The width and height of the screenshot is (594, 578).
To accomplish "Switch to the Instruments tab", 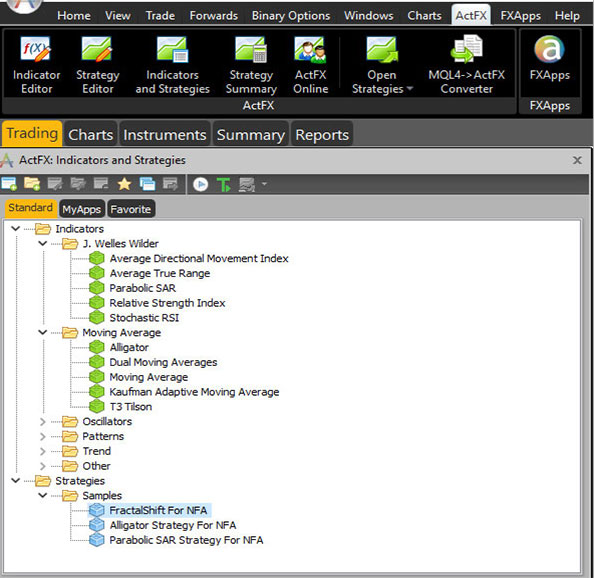I will 165,134.
